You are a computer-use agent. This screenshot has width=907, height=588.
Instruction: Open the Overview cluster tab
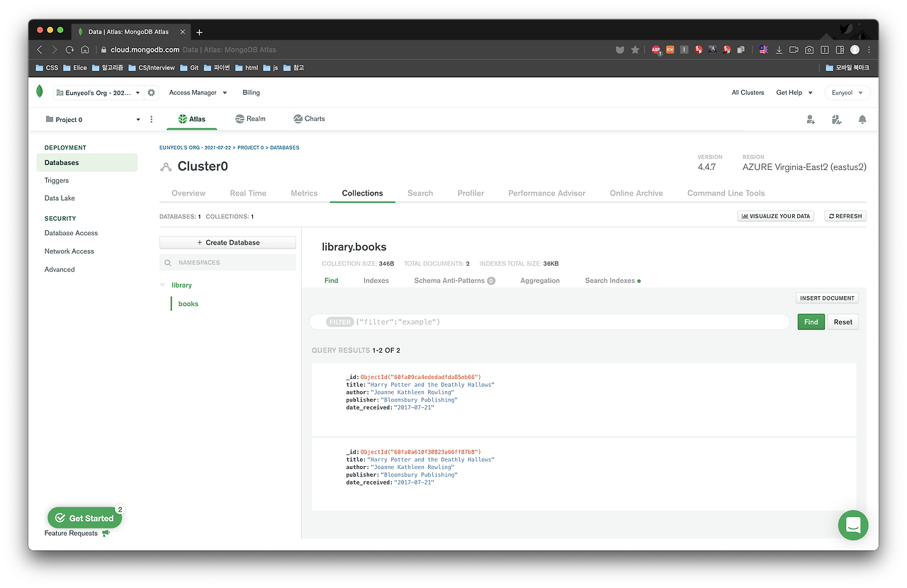tap(188, 193)
